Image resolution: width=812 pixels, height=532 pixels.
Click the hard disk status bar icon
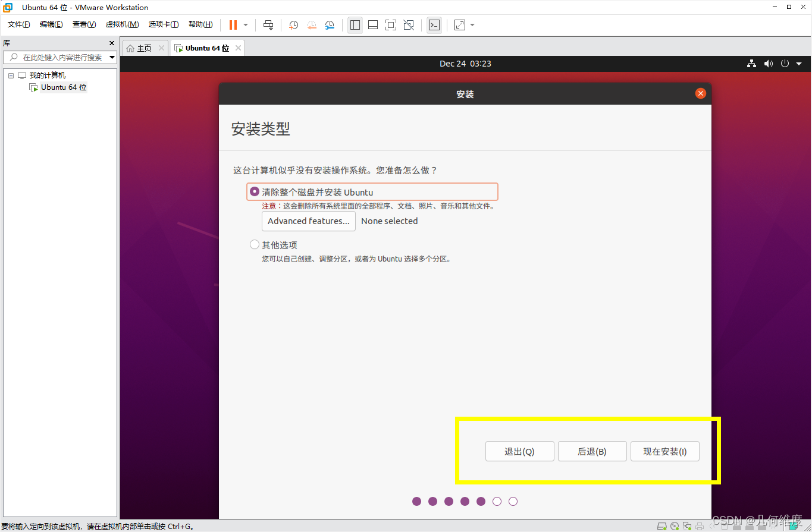(x=661, y=526)
